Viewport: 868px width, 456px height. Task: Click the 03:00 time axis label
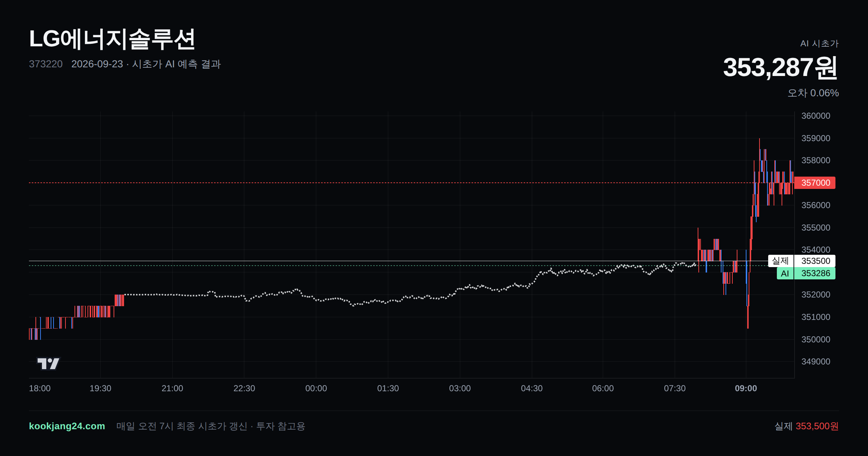point(460,388)
